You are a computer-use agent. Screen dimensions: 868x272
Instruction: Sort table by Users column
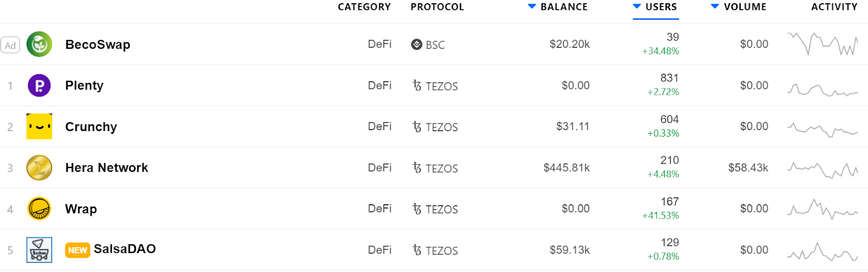pos(660,7)
